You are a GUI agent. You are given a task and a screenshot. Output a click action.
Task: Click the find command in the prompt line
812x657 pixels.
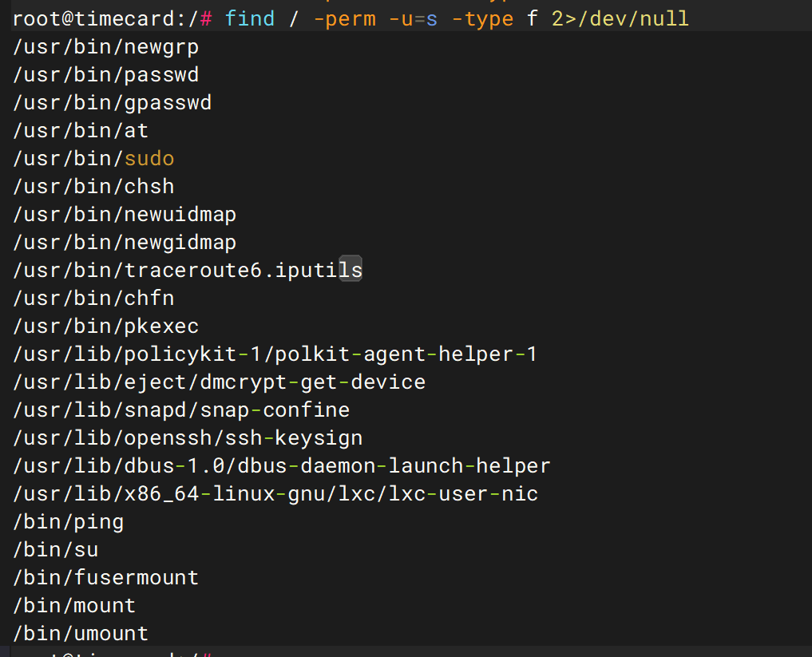[249, 18]
